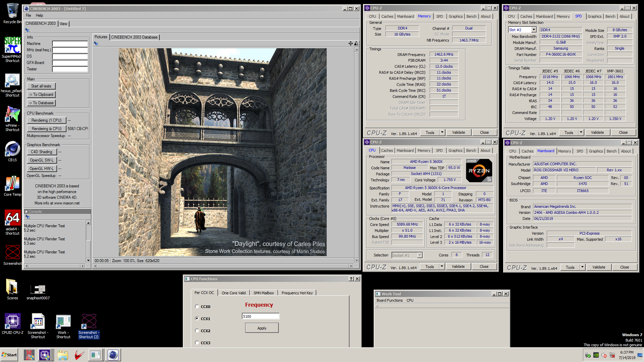Switch to the View tab in CINEBENCH

63,24
